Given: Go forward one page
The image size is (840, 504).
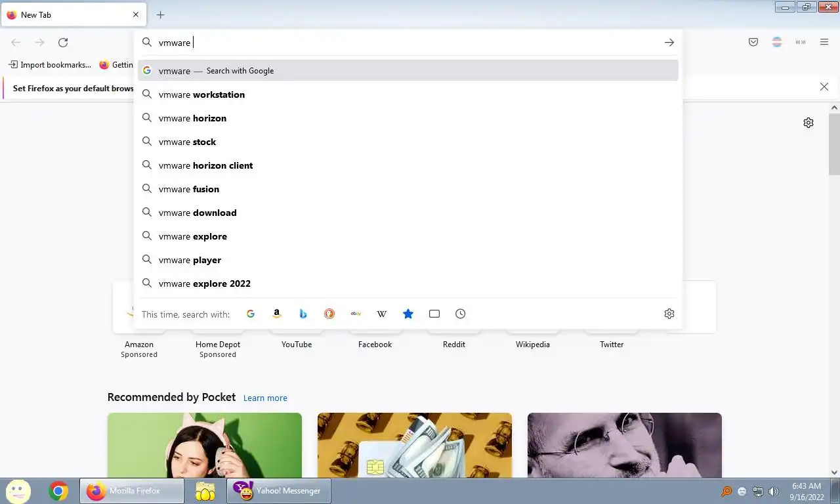Looking at the screenshot, I should pos(39,42).
